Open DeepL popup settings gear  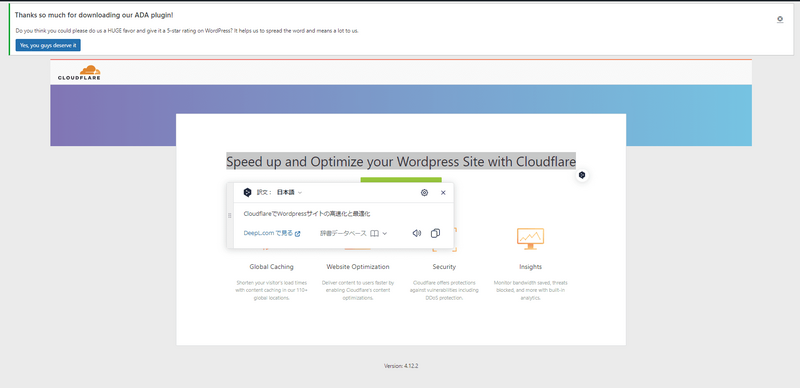[x=424, y=192]
